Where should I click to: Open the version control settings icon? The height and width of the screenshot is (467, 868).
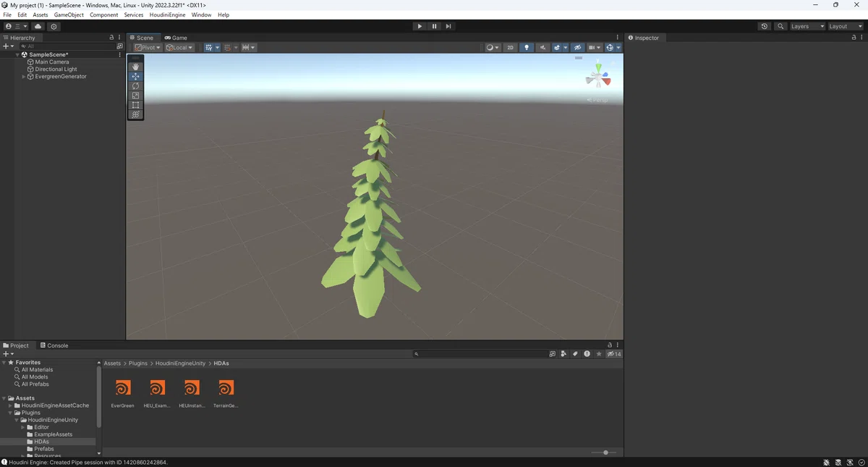click(x=54, y=26)
